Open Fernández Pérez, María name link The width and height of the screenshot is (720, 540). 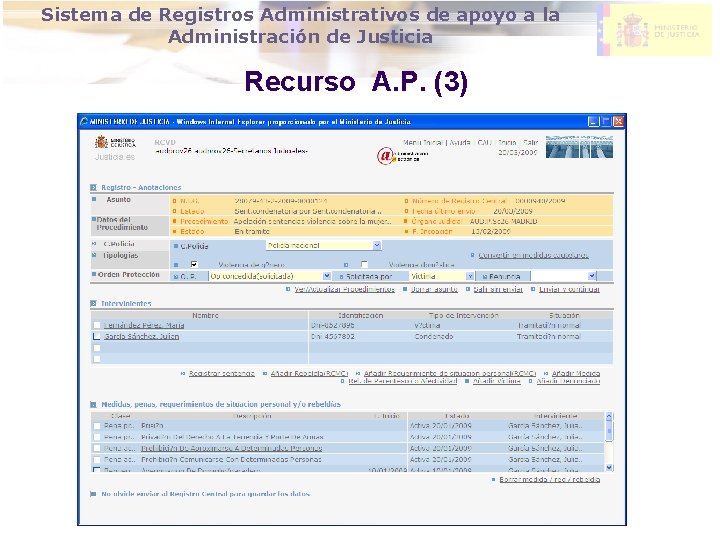tap(144, 325)
